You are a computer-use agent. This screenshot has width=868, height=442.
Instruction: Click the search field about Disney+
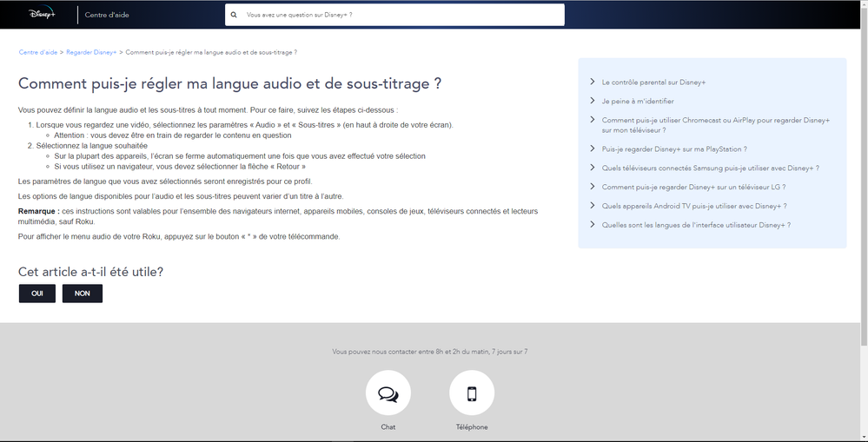click(394, 15)
